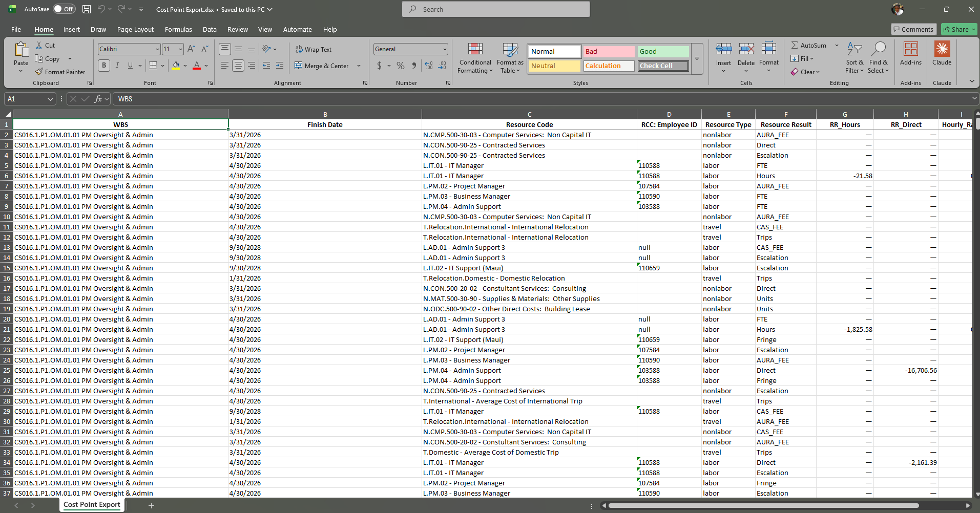Align text left
980x513 pixels.
point(225,66)
